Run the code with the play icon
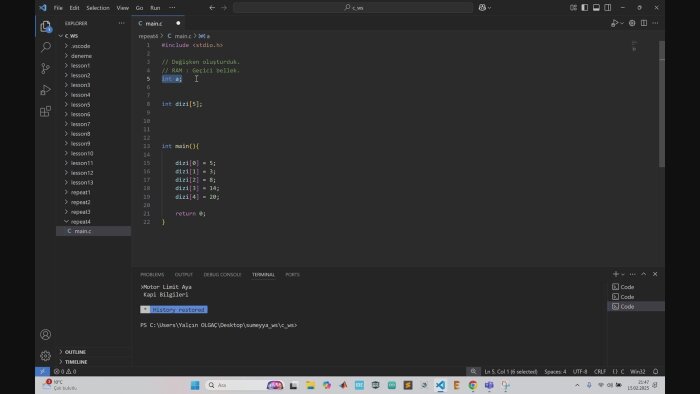This screenshot has width=700, height=394. (614, 23)
